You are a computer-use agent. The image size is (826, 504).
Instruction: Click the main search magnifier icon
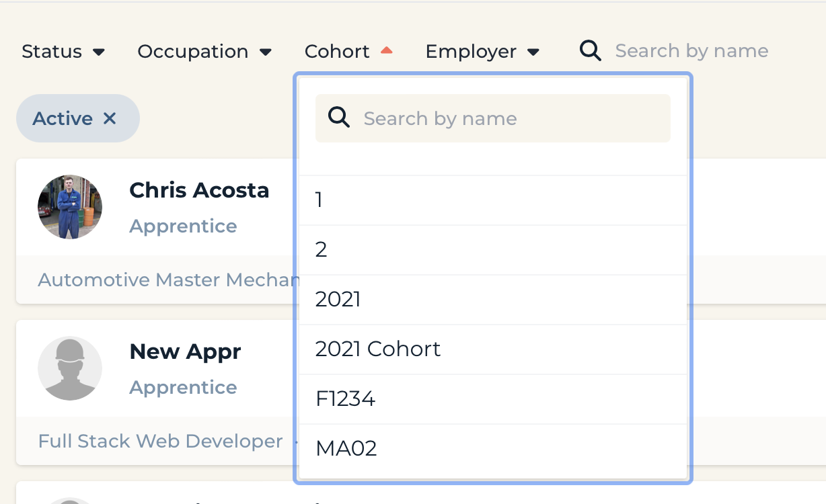[590, 51]
